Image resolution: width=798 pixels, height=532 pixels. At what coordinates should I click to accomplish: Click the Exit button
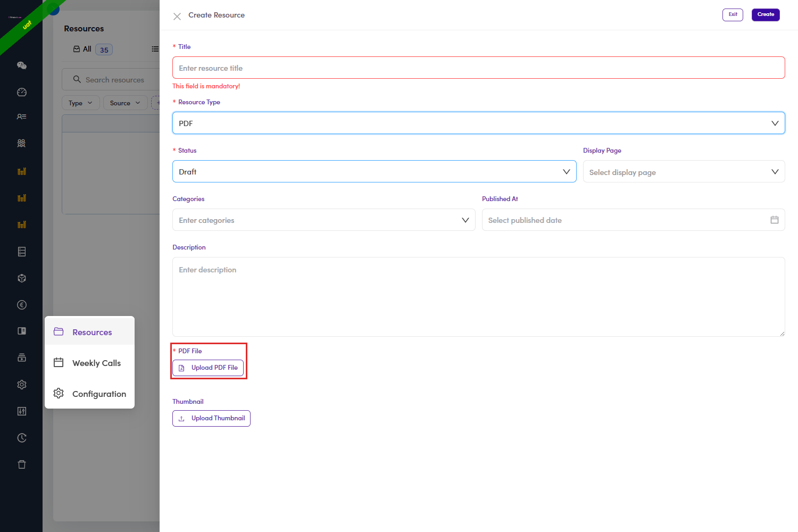733,14
